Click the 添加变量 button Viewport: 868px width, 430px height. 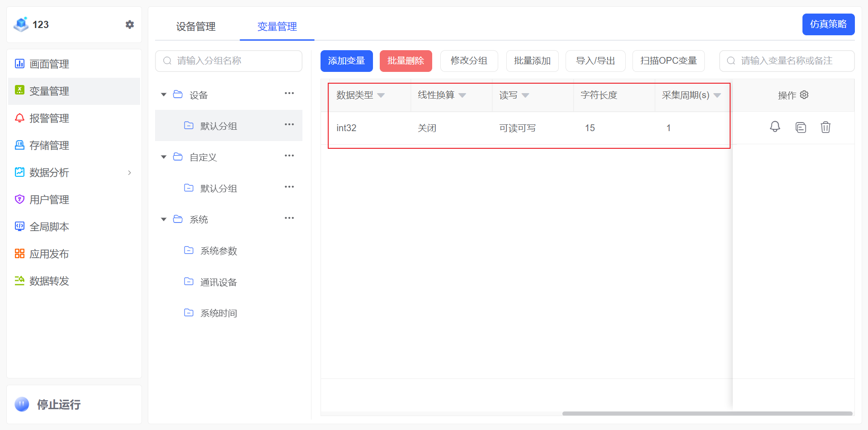(x=346, y=61)
